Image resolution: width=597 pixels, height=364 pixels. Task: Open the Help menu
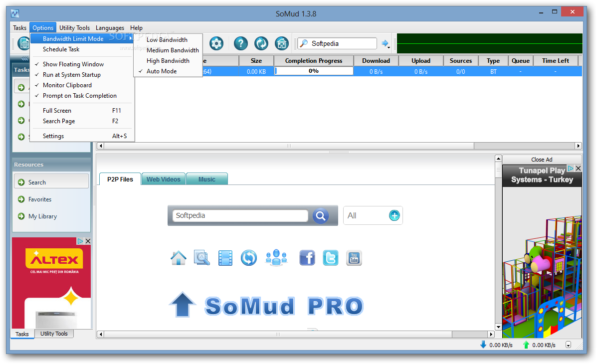(136, 28)
